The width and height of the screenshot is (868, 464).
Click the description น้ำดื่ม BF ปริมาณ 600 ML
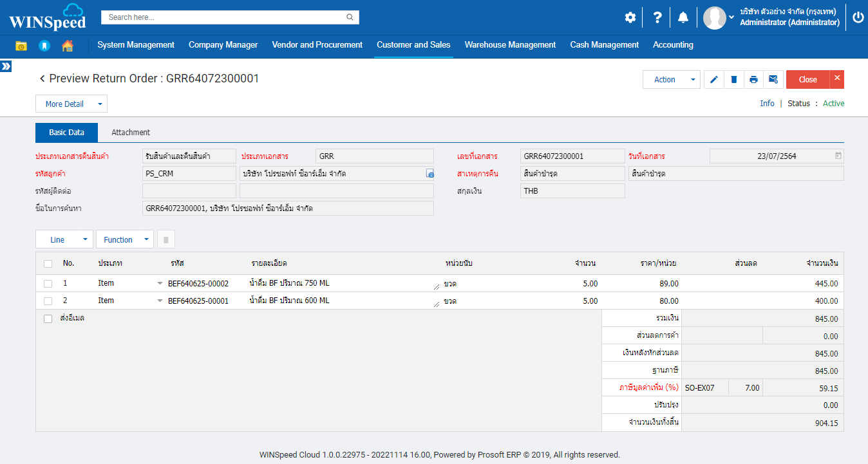coord(289,301)
